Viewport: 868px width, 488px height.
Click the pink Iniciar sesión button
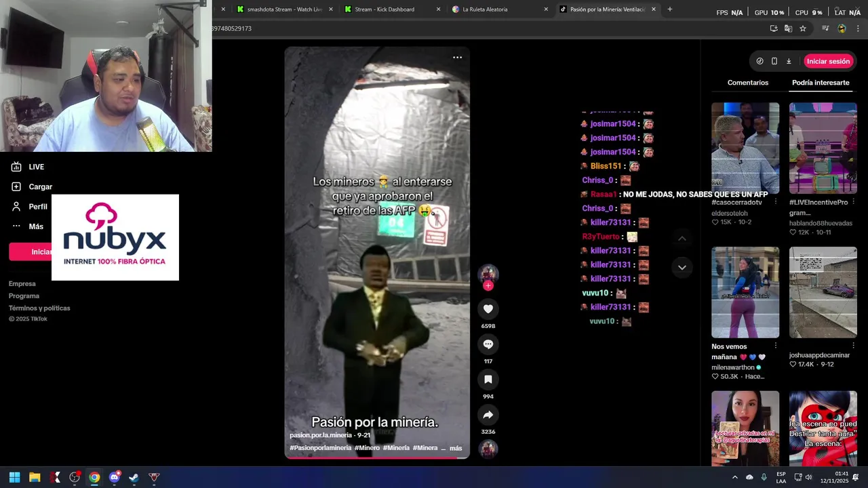point(828,61)
